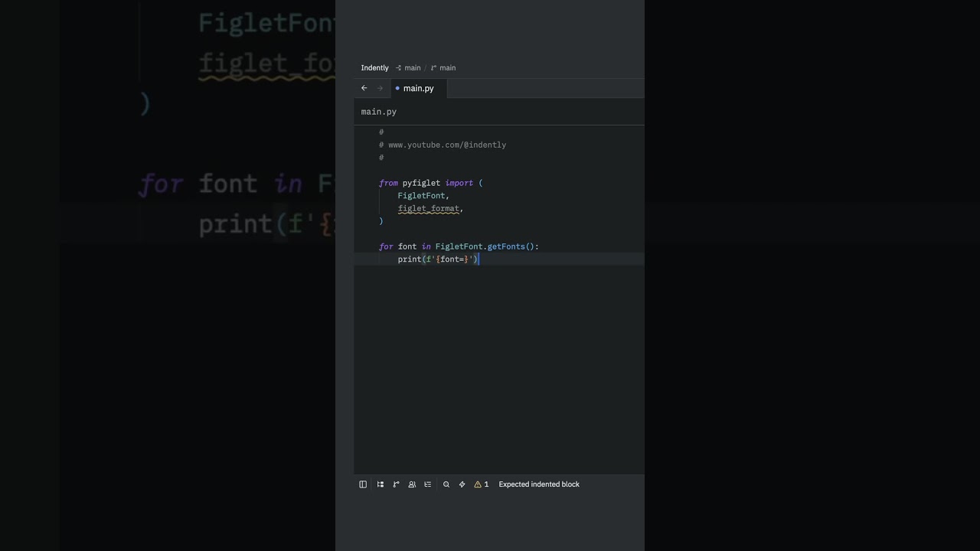Click the unsaved dot on main.py tab

[x=397, y=88]
